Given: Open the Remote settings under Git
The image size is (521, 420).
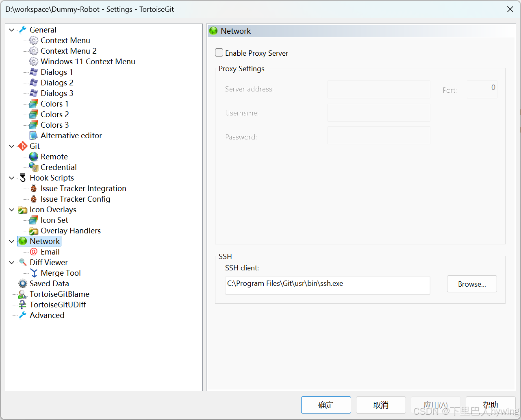Looking at the screenshot, I should pos(54,157).
